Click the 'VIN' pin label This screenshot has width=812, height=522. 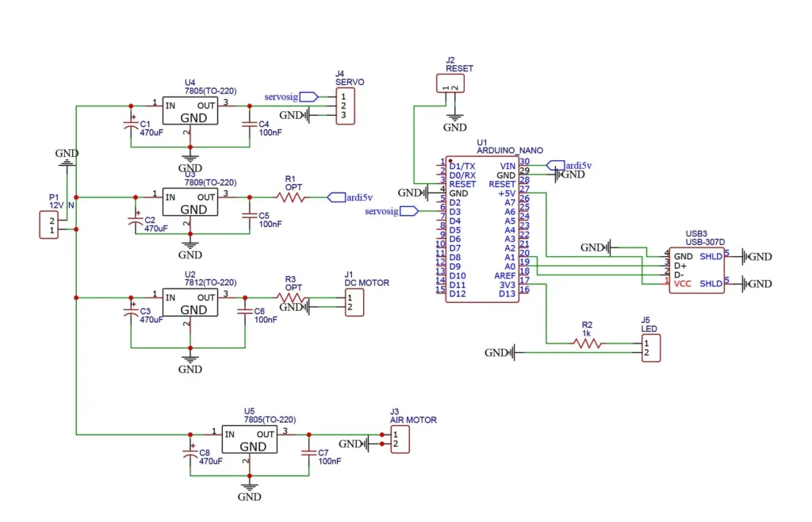[x=507, y=167]
